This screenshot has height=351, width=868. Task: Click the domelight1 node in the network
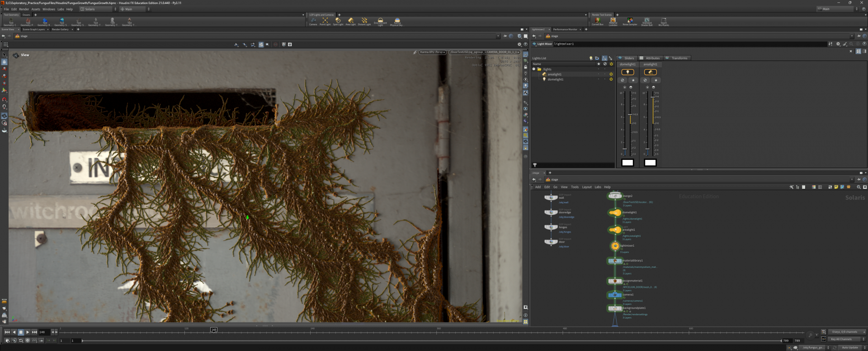point(615,213)
